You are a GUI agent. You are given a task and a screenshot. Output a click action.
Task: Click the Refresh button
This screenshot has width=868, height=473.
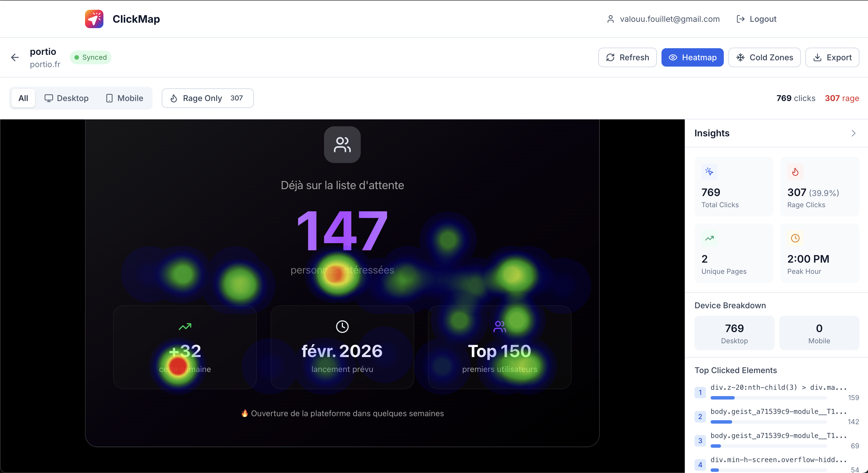point(627,58)
